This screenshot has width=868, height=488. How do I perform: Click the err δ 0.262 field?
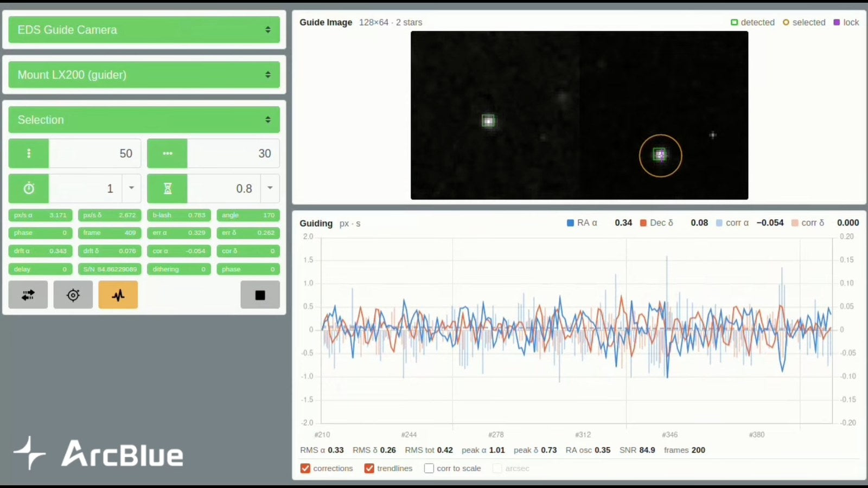pos(248,233)
